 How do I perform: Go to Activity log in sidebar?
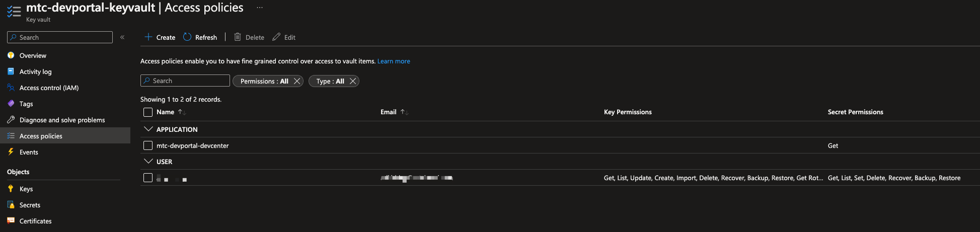coord(35,71)
